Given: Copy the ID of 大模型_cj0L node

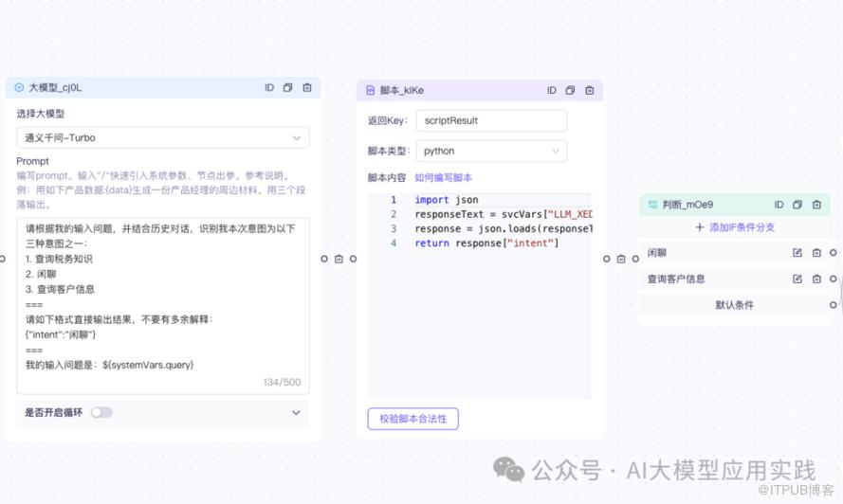Looking at the screenshot, I should pos(269,87).
